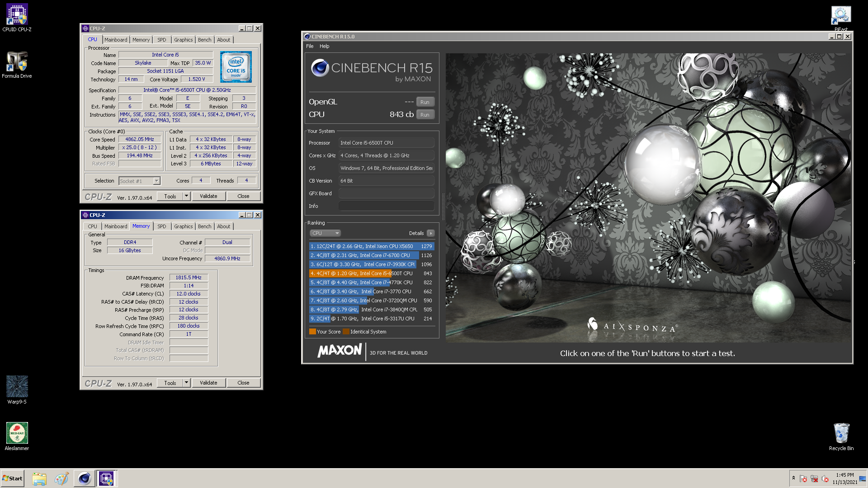868x488 pixels.
Task: Click the Info input field in Your System
Action: click(387, 206)
